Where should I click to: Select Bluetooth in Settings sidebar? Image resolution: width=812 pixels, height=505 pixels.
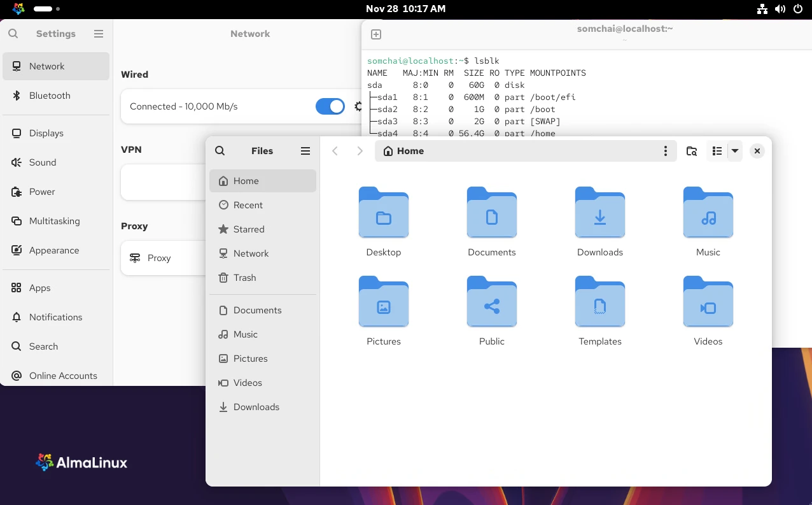click(x=50, y=96)
